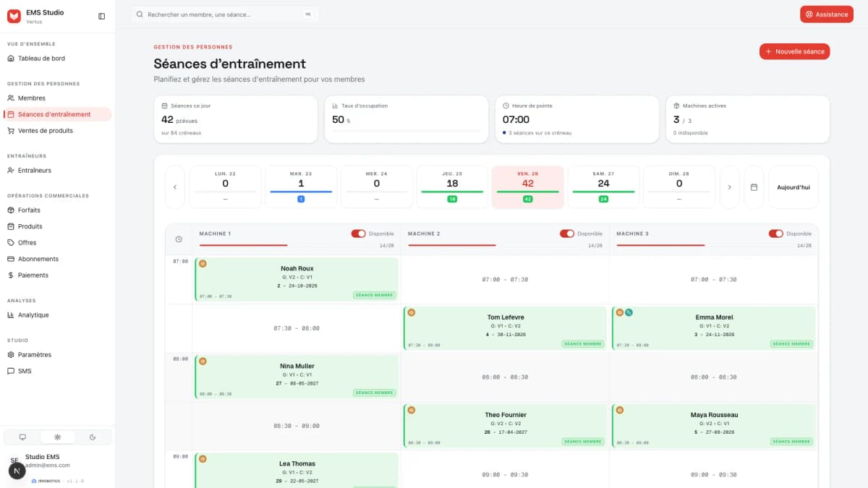Viewport: 868px width, 488px height.
Task: Navigate to Forfaits
Action: (x=58, y=210)
